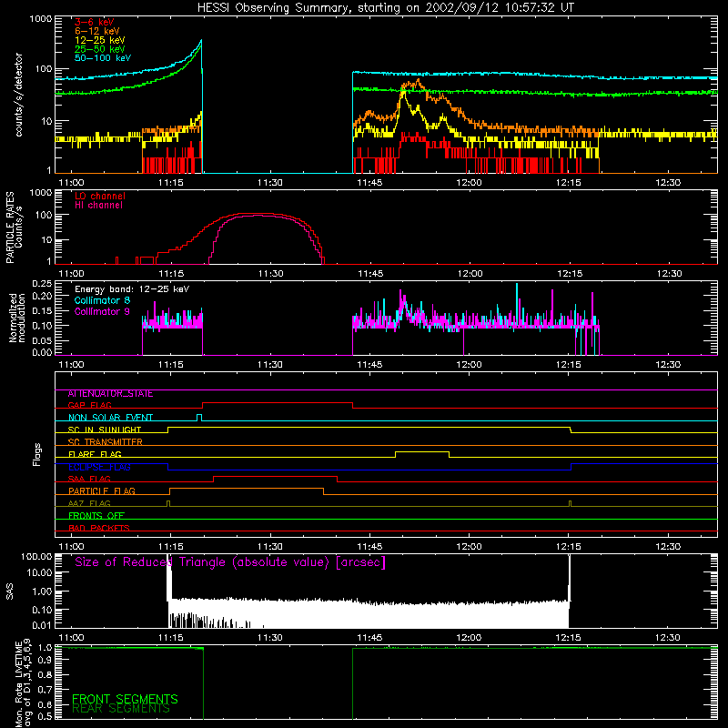Select the Collimator 9 legend entry
This screenshot has height=728, width=728.
[102, 311]
